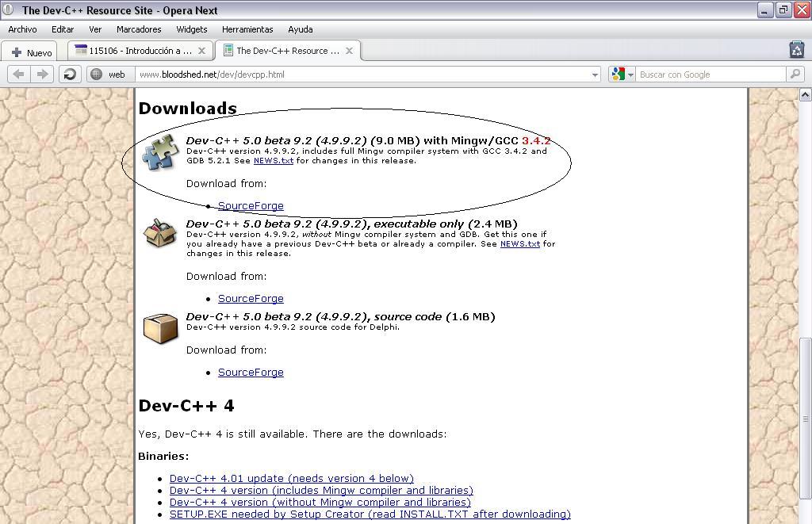Viewport: 812px width, 524px height.
Task: Open the Archivo menu
Action: 22,29
